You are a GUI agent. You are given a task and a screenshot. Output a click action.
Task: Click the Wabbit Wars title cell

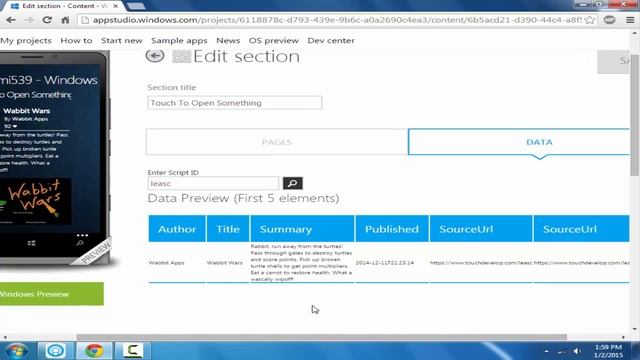click(x=224, y=263)
